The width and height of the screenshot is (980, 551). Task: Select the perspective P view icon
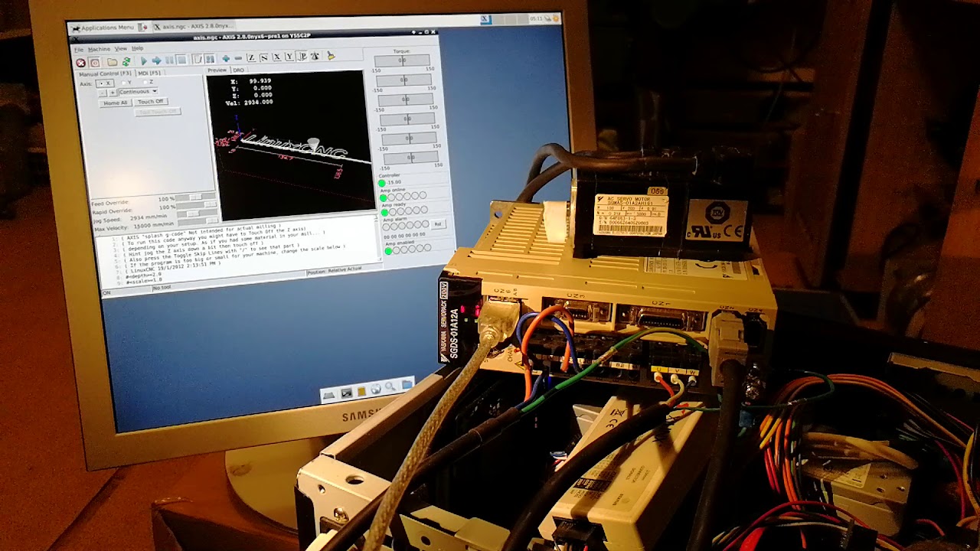(302, 57)
